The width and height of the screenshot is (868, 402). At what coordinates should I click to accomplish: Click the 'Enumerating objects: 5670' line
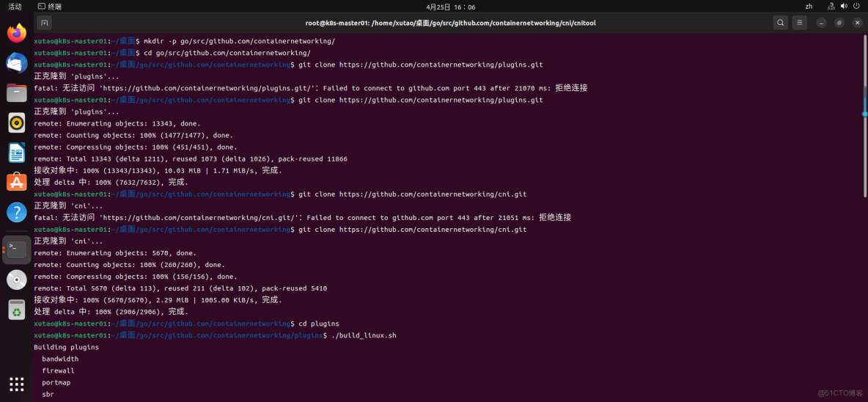[x=115, y=253]
